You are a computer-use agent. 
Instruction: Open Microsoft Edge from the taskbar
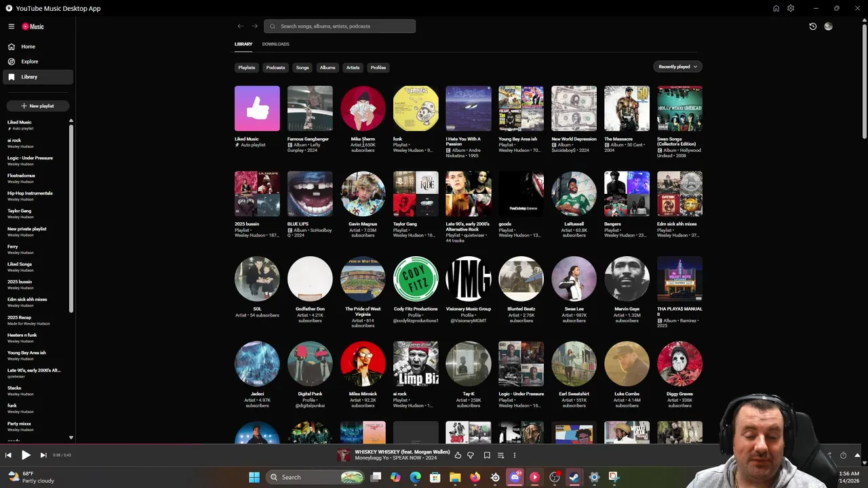point(416,477)
